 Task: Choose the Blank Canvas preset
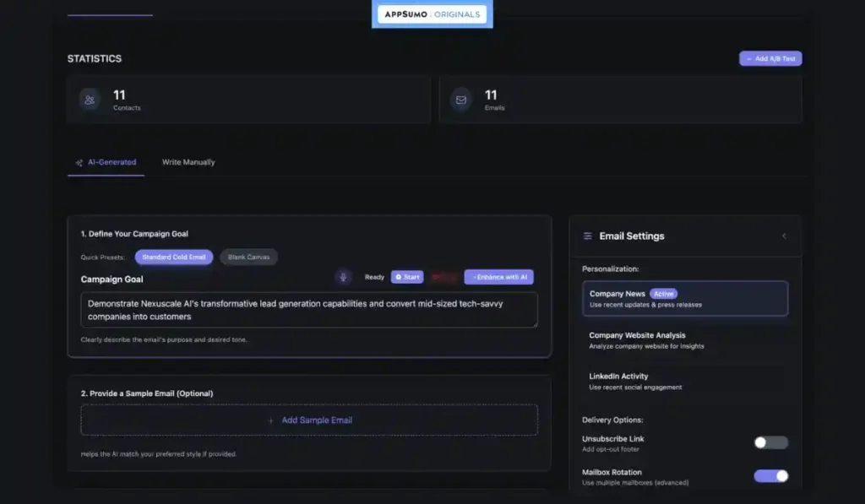pos(248,257)
